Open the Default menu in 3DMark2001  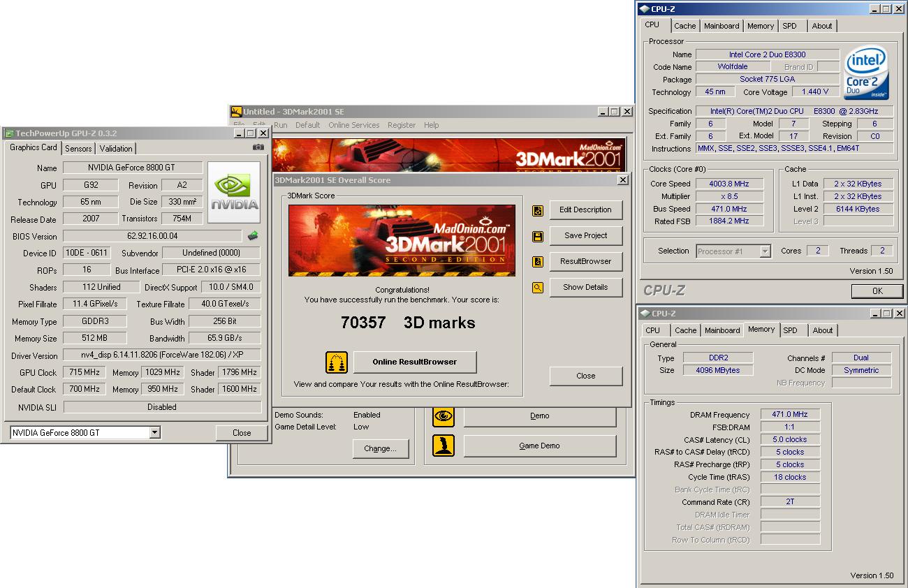[307, 125]
